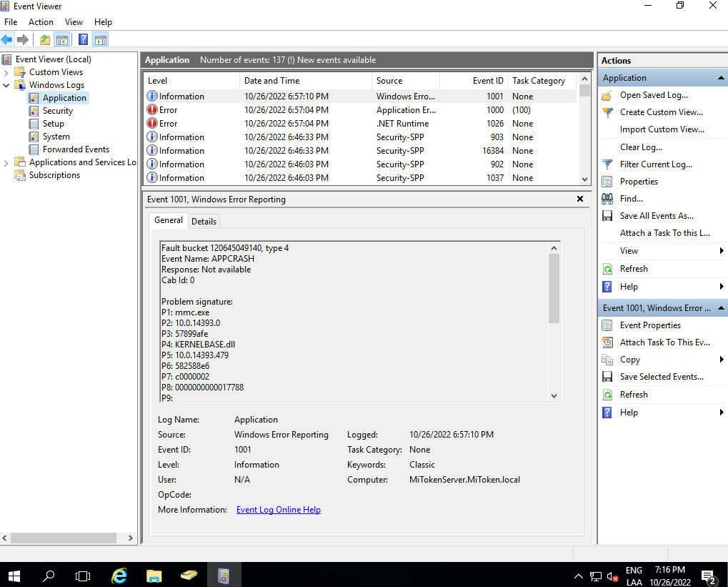Select the Subscriptions node
Screen dimensions: 728x587
(54, 175)
